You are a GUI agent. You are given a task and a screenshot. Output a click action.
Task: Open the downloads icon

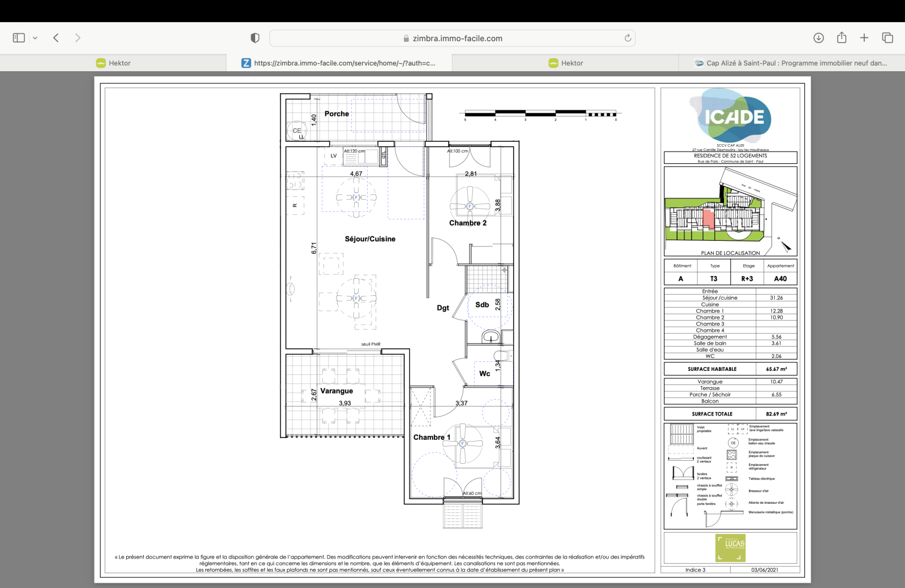click(x=818, y=38)
